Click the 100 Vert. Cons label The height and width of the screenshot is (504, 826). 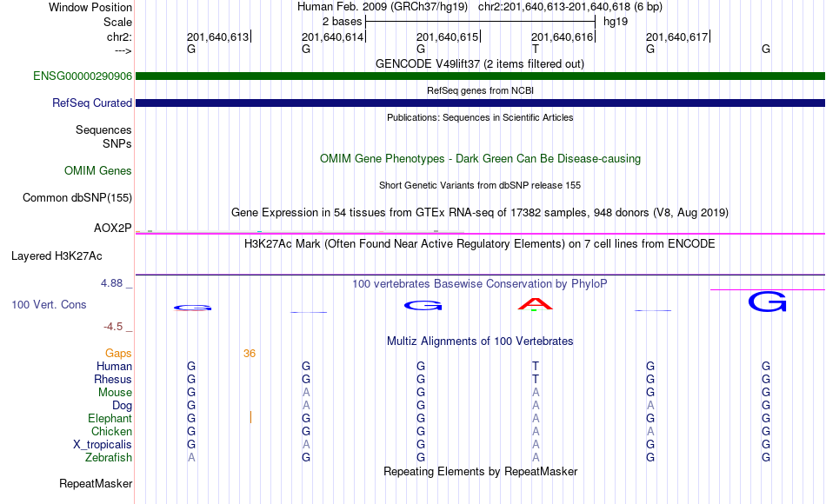[x=49, y=304]
